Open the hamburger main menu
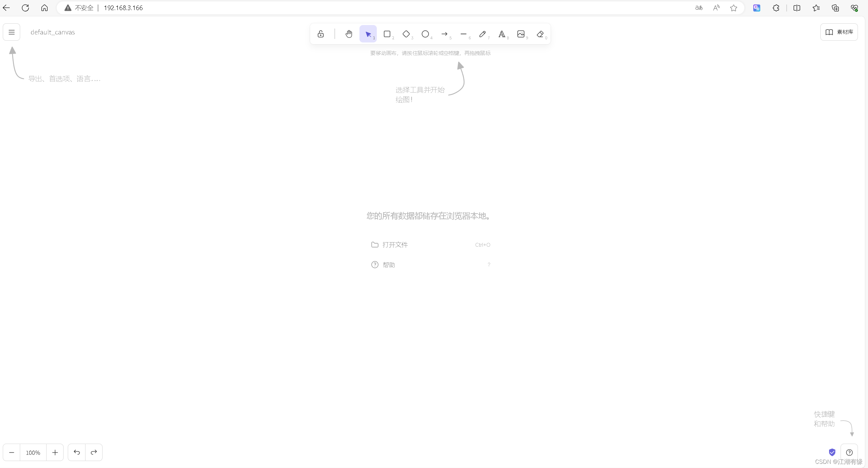Viewport: 868px width, 468px height. point(11,32)
